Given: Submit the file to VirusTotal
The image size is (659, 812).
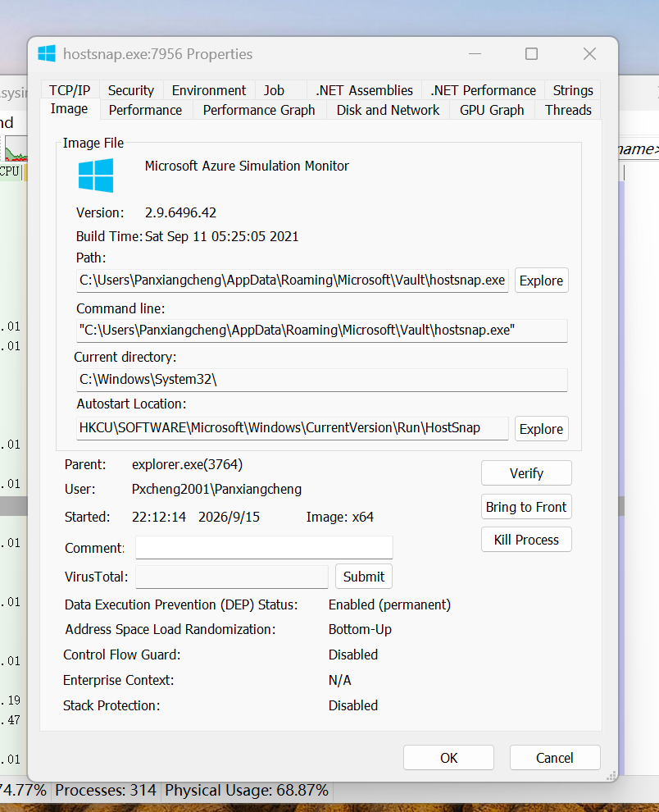Looking at the screenshot, I should (x=364, y=577).
